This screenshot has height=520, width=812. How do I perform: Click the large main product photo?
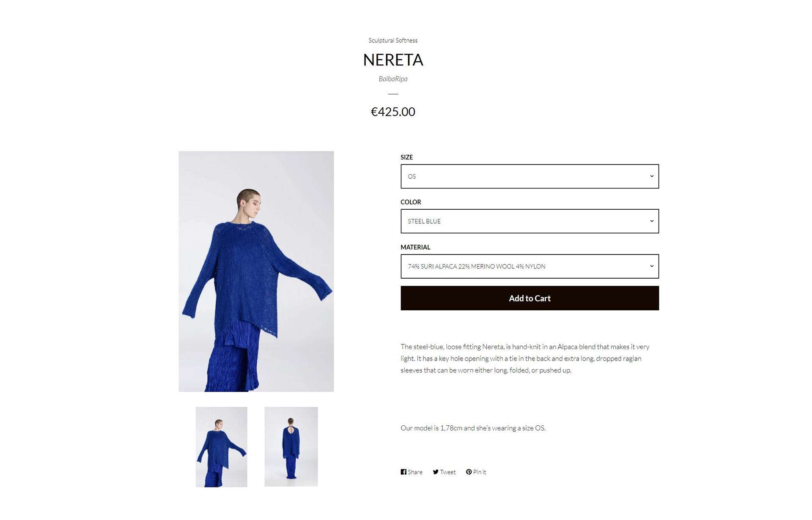coord(256,271)
